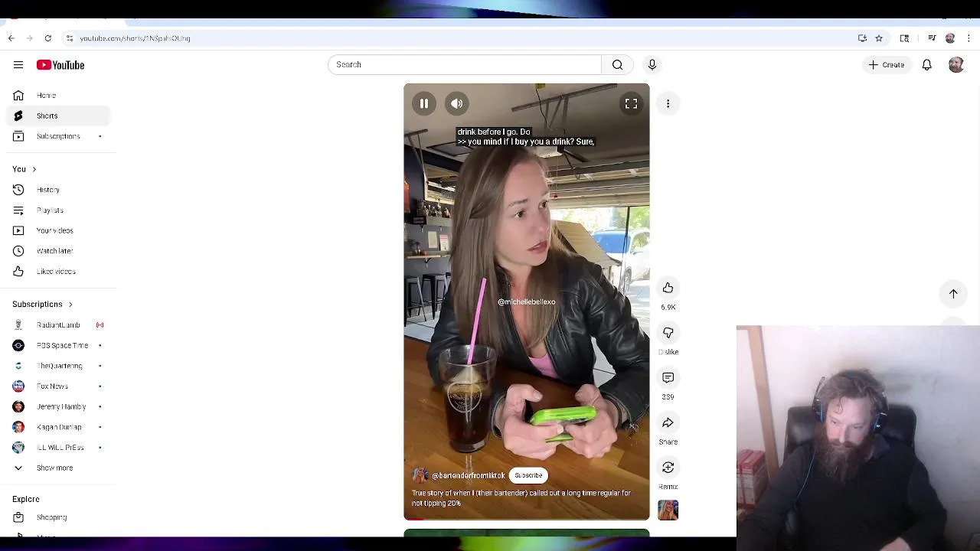Click the video progress bar of the Short

[527, 519]
